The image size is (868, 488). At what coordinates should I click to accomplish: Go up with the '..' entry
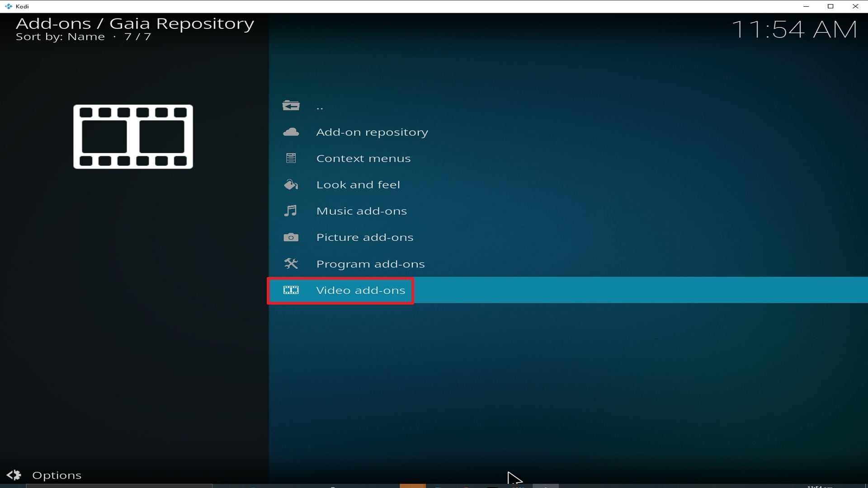tap(568, 106)
